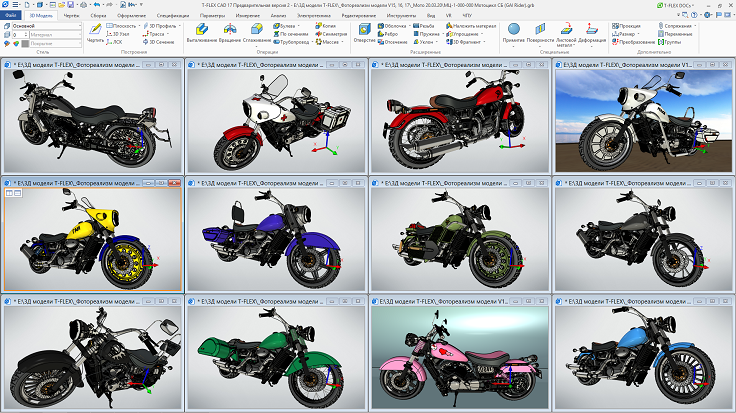Click the Выталкивание extrusion tool
736x413 pixels.
point(202,33)
